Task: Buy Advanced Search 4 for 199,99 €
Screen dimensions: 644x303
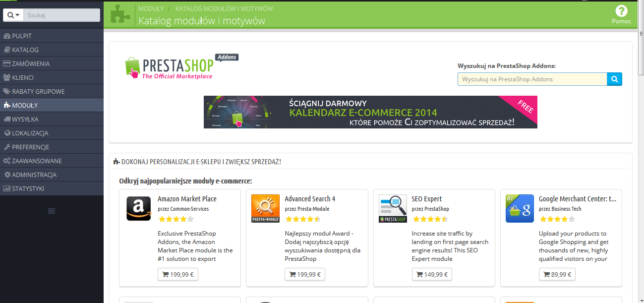Action: point(305,274)
